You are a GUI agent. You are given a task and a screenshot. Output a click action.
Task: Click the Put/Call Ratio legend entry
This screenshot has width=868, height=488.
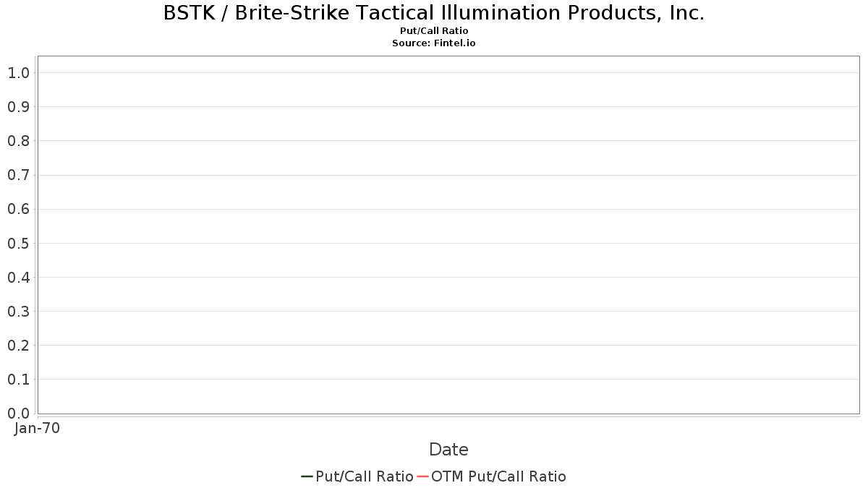pyautogui.click(x=357, y=476)
